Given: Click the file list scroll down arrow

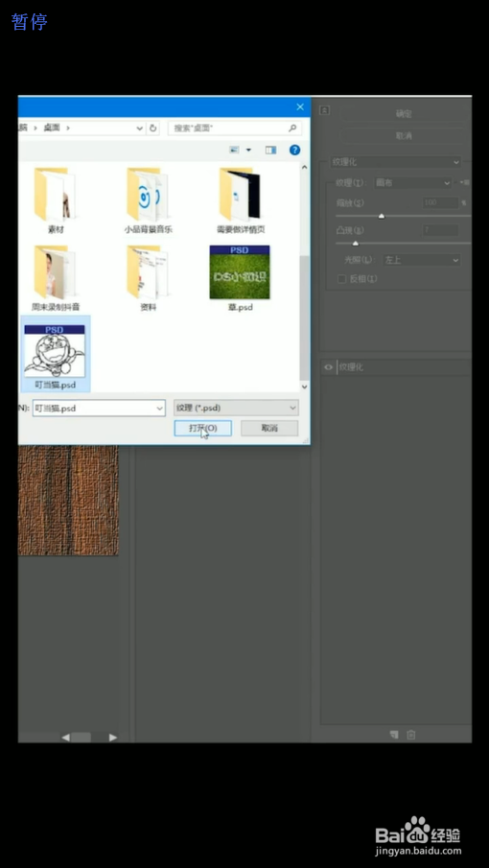Looking at the screenshot, I should tap(304, 387).
